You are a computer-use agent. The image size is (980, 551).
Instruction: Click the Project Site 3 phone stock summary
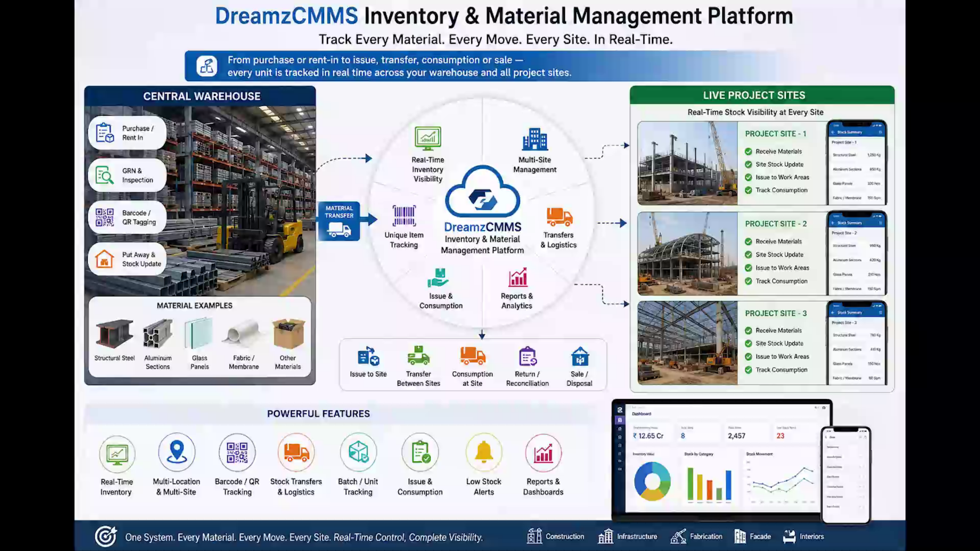click(x=857, y=343)
